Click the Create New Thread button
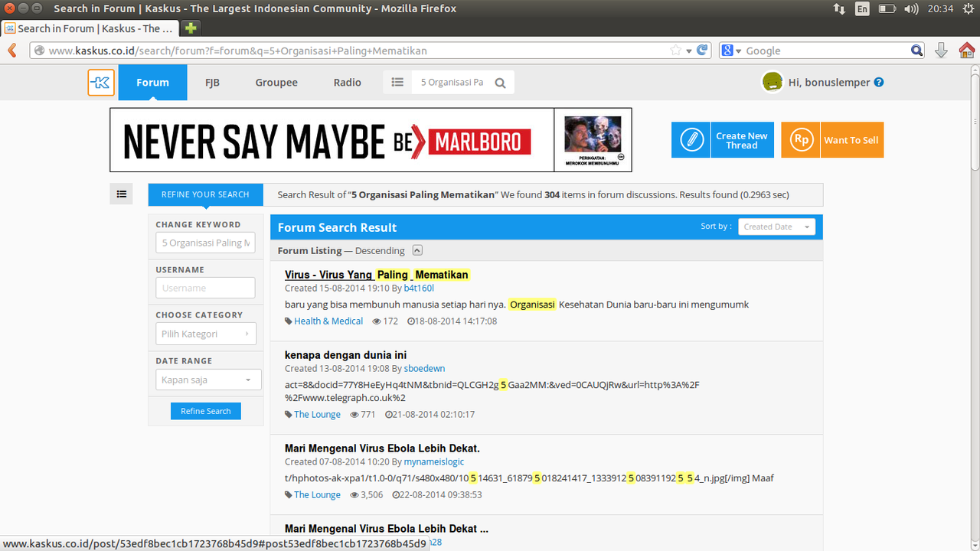This screenshot has height=551, width=980. (x=724, y=140)
